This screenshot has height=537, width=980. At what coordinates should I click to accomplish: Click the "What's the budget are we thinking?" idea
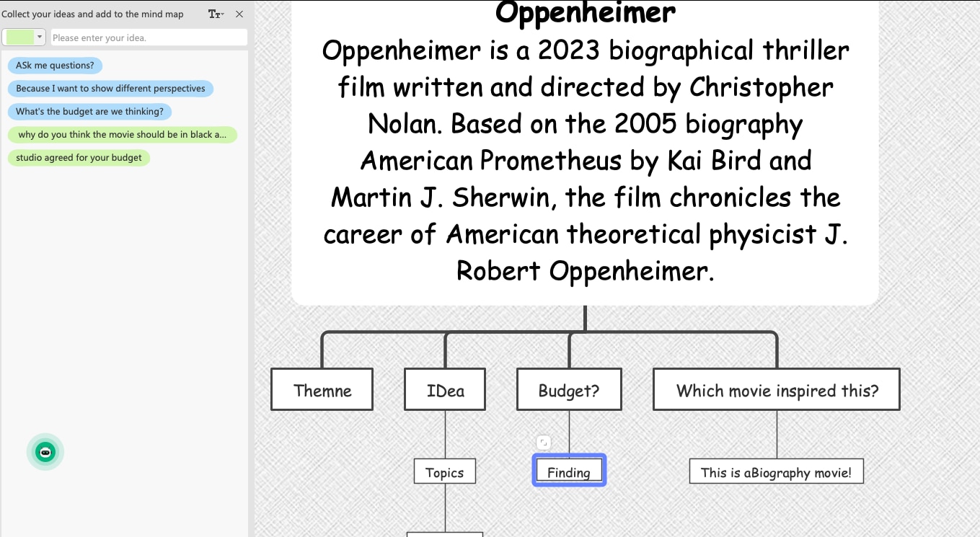click(x=89, y=112)
